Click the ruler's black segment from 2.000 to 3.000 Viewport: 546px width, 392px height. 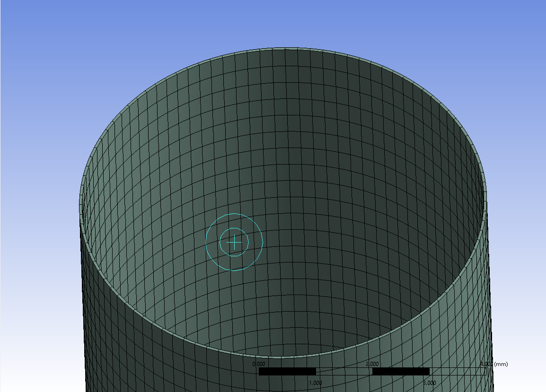pyautogui.click(x=401, y=372)
